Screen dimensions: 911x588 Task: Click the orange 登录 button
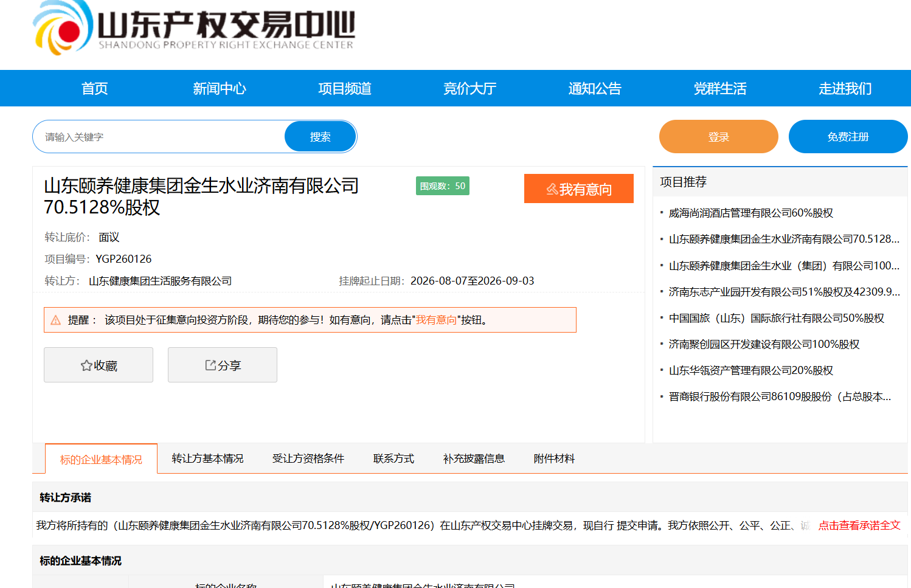[x=719, y=137]
